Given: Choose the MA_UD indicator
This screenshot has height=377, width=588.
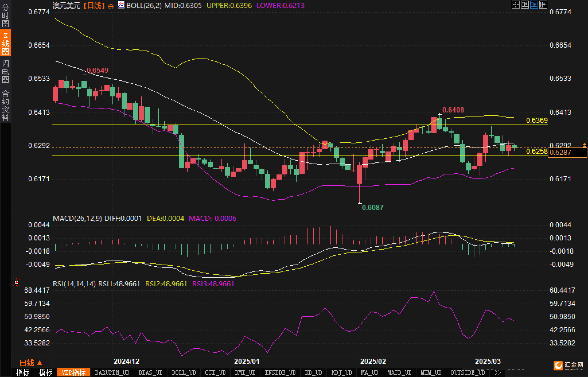Looking at the screenshot, I should pyautogui.click(x=369, y=372).
